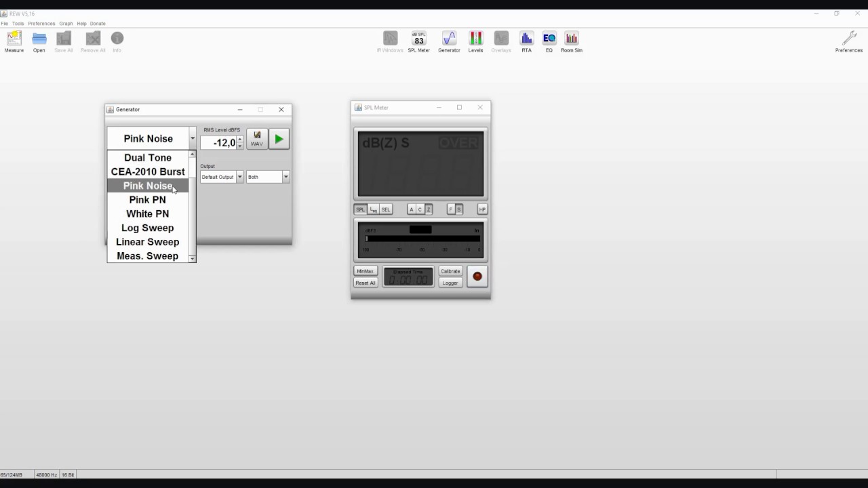Screen dimensions: 868x488
Task: Click the 48000 Hz status bar entry
Action: pos(46,474)
